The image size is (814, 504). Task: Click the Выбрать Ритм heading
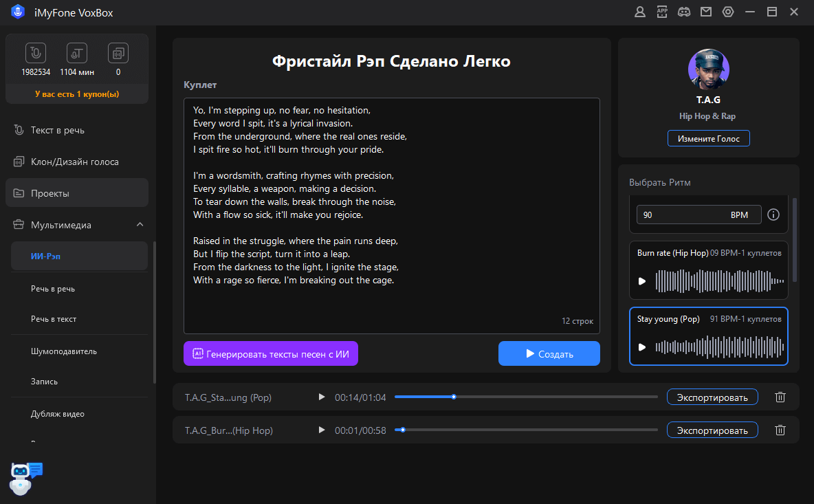click(660, 183)
